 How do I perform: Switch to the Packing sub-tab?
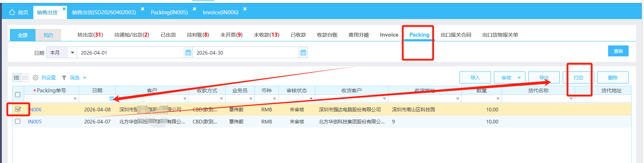[x=419, y=35]
